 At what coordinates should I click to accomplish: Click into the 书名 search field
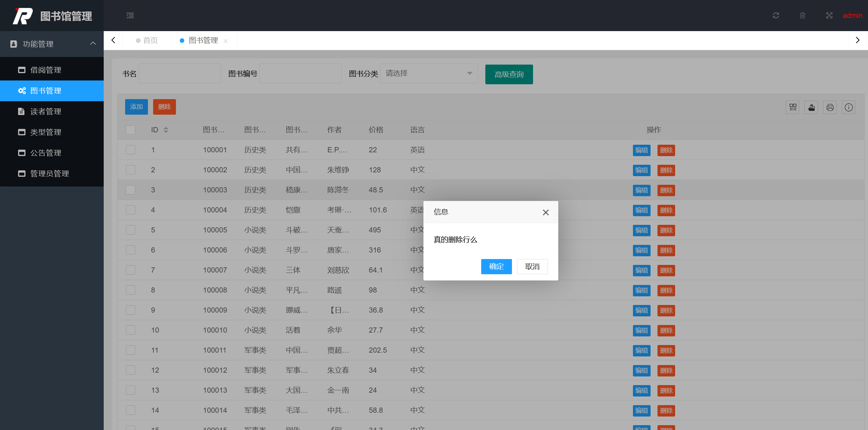[x=180, y=74]
